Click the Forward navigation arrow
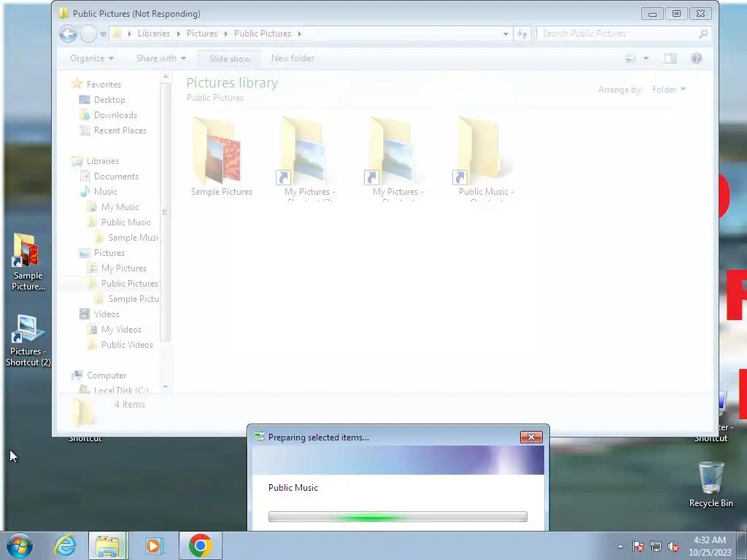 click(88, 34)
